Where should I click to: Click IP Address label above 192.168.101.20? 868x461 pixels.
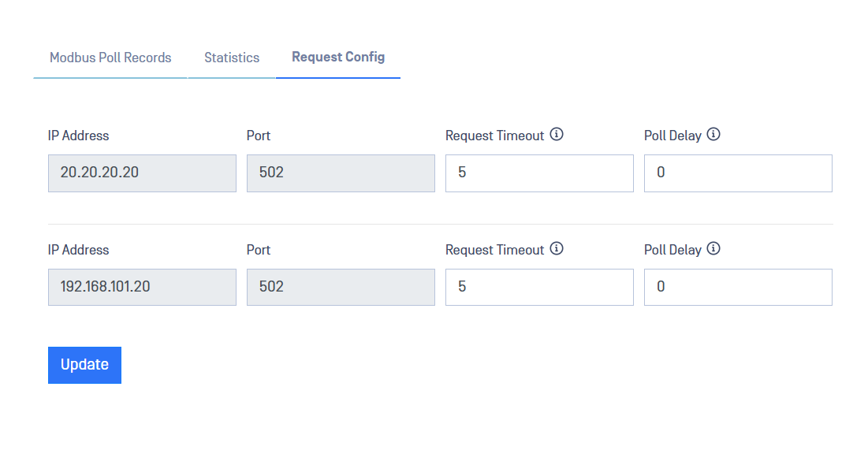pyautogui.click(x=78, y=250)
